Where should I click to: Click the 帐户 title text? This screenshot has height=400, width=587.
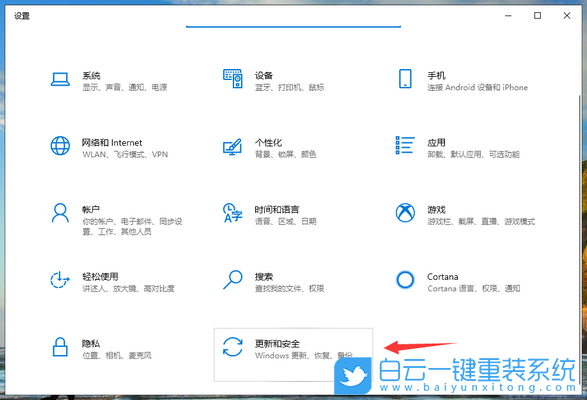tap(91, 209)
